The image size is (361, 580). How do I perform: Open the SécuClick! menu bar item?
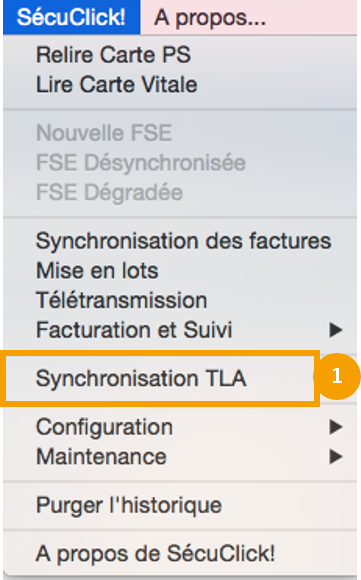(71, 17)
